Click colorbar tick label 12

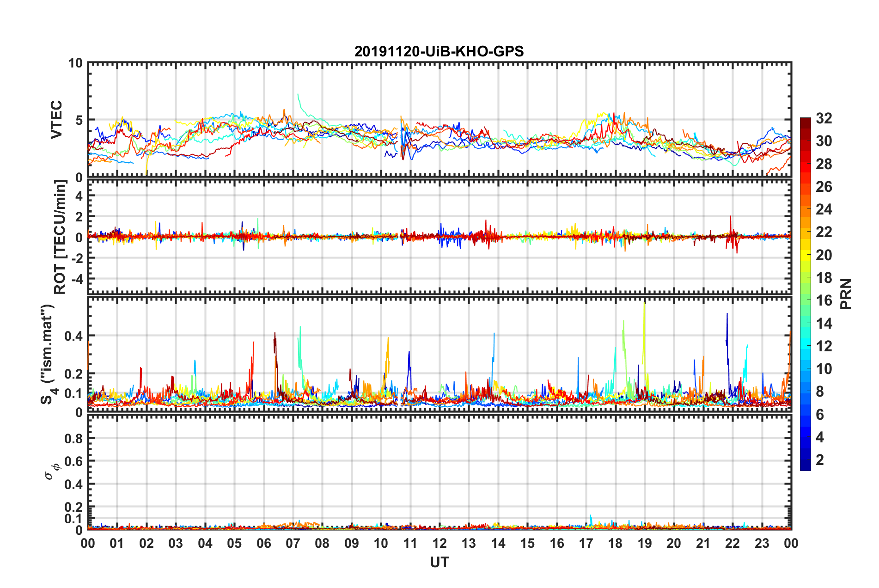[824, 346]
